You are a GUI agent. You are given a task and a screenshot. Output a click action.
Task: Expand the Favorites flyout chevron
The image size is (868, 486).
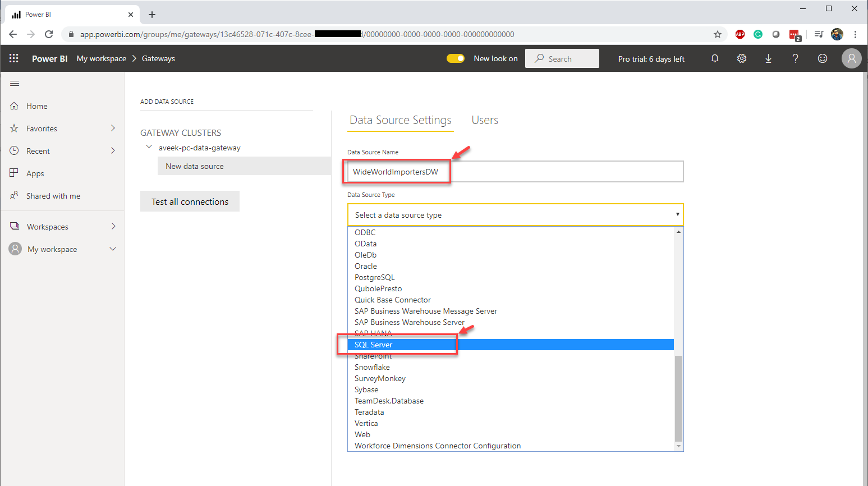[113, 129]
